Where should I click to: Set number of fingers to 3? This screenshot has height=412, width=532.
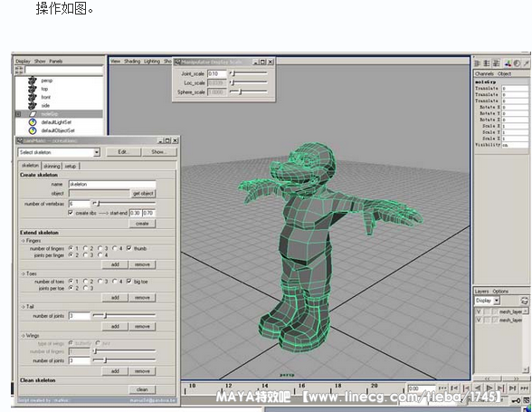(x=100, y=248)
